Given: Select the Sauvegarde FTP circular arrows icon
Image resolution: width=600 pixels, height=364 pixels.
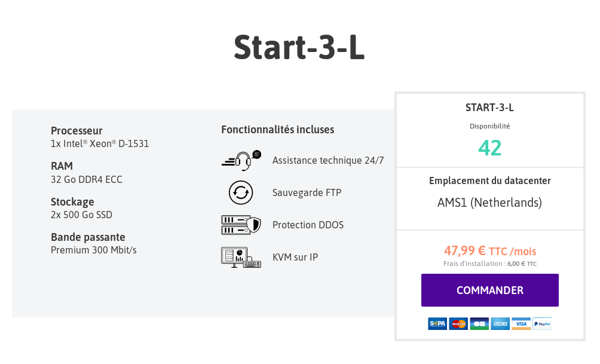Looking at the screenshot, I should [x=241, y=192].
